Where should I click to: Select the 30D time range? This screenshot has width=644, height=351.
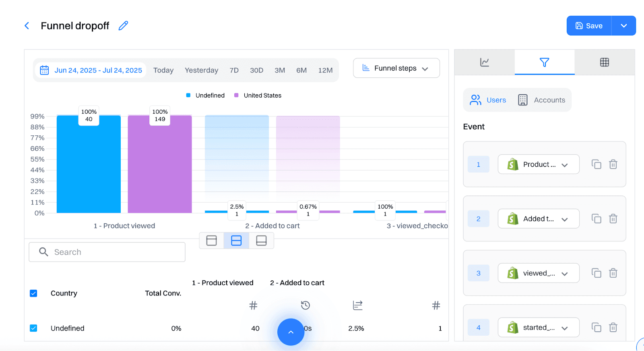coord(256,70)
